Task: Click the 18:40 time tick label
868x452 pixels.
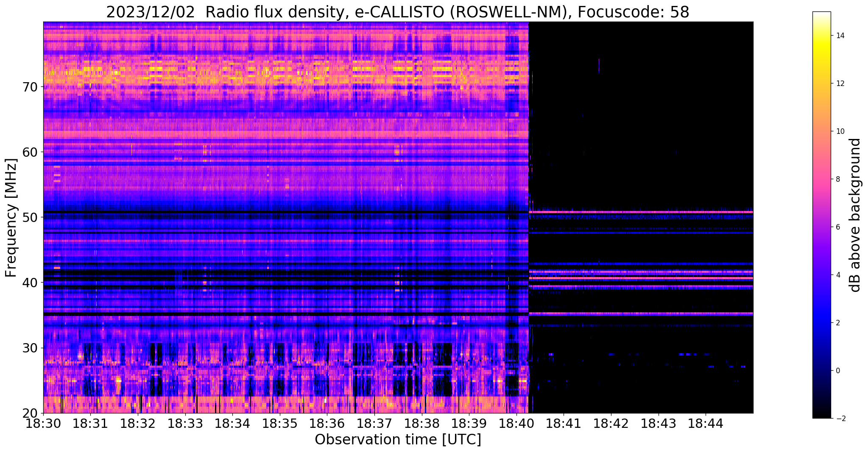Action: (516, 423)
